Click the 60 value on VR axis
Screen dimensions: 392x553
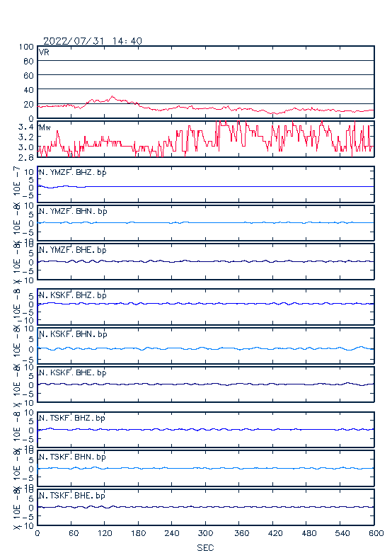point(28,76)
